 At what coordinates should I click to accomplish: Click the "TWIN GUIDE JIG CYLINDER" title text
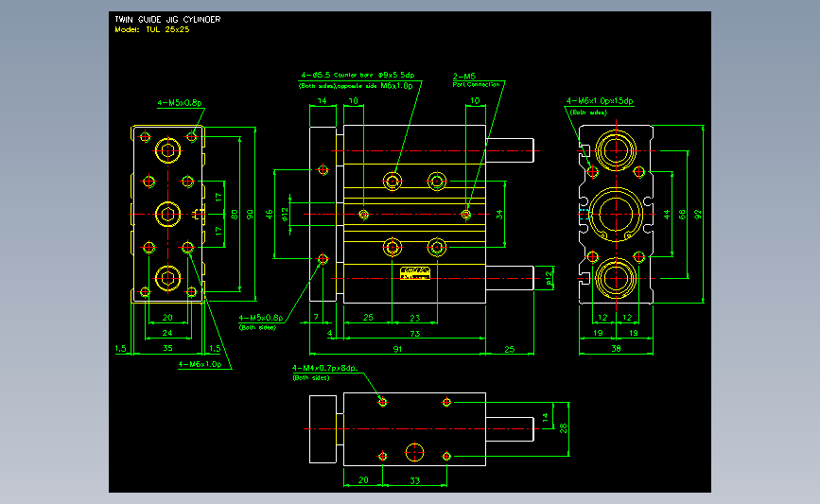pyautogui.click(x=167, y=19)
